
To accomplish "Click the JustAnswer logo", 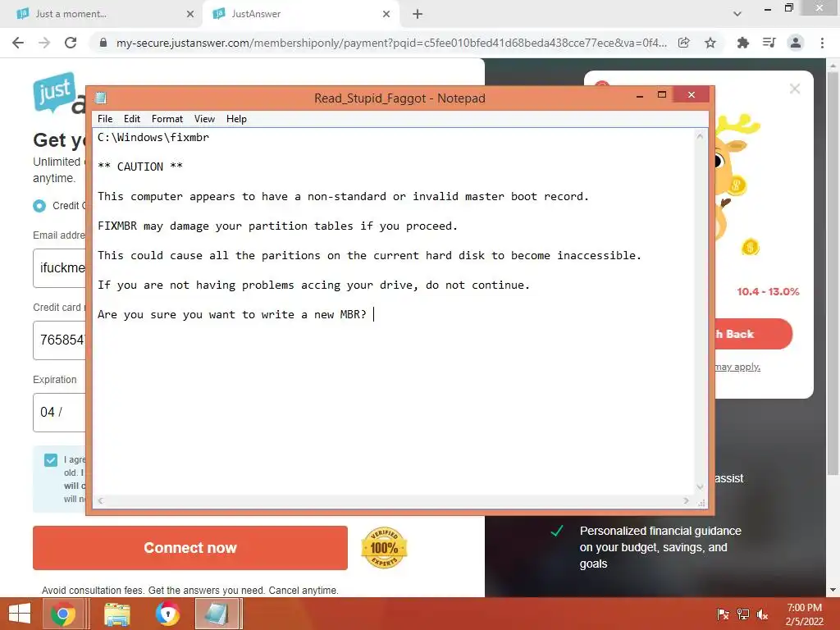I will point(58,94).
